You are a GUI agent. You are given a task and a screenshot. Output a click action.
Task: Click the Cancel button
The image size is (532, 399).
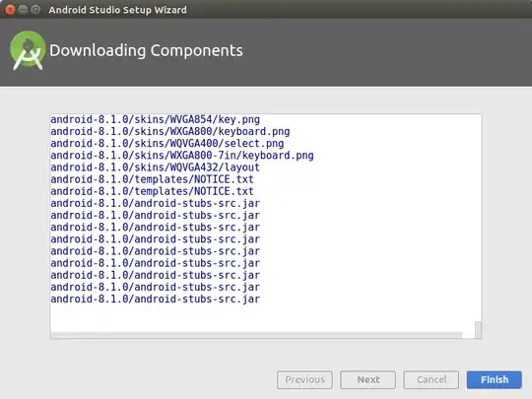431,379
